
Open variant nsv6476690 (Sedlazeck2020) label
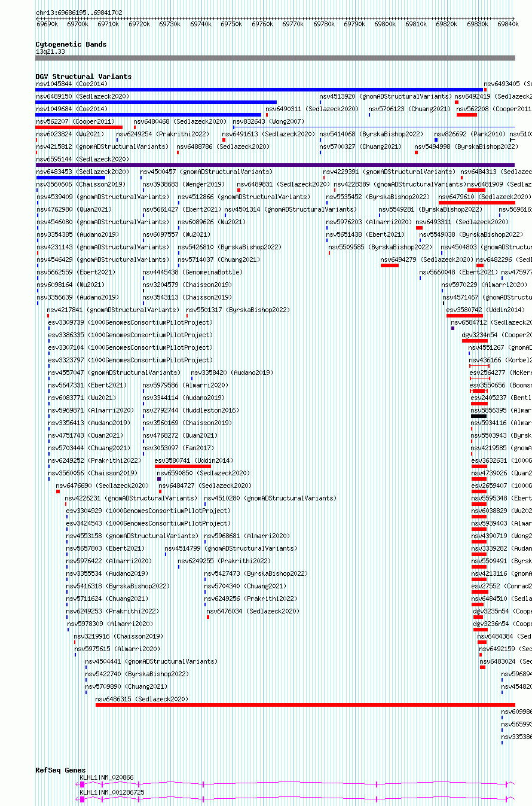[102, 486]
